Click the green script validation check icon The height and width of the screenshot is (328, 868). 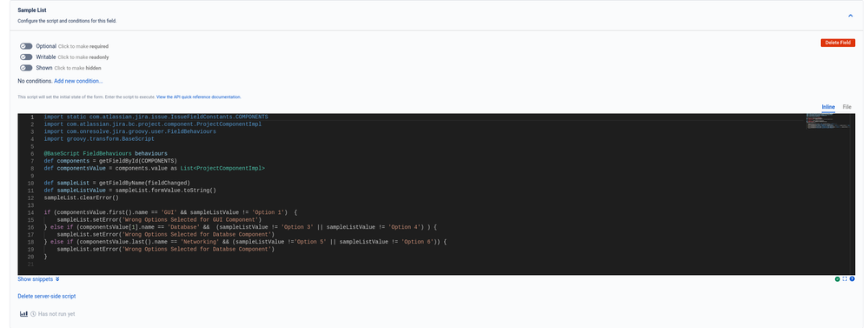tap(838, 278)
